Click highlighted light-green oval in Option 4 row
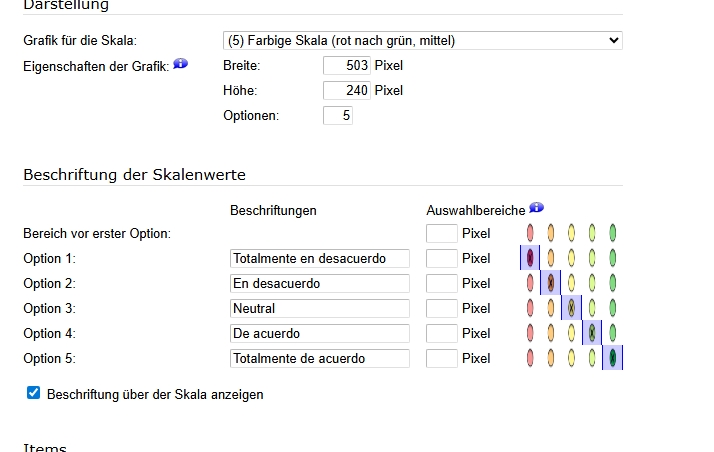Screen dimensions: 714x452 click(592, 333)
